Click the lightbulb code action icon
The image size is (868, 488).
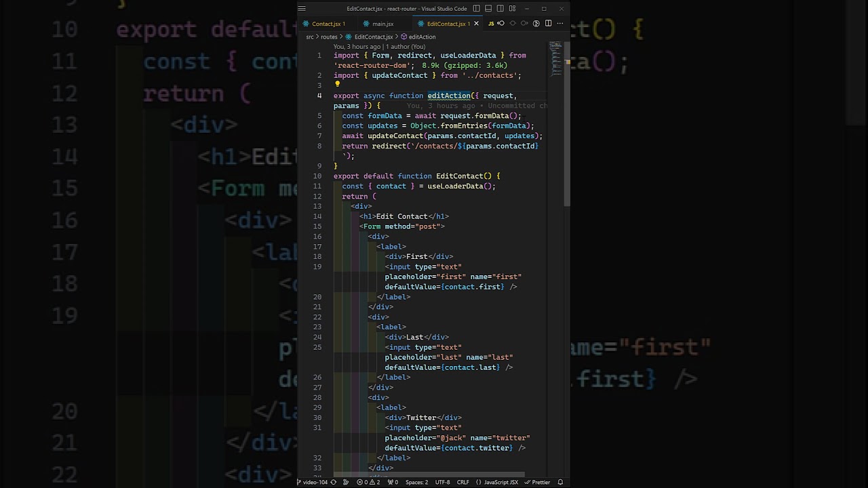tap(337, 85)
